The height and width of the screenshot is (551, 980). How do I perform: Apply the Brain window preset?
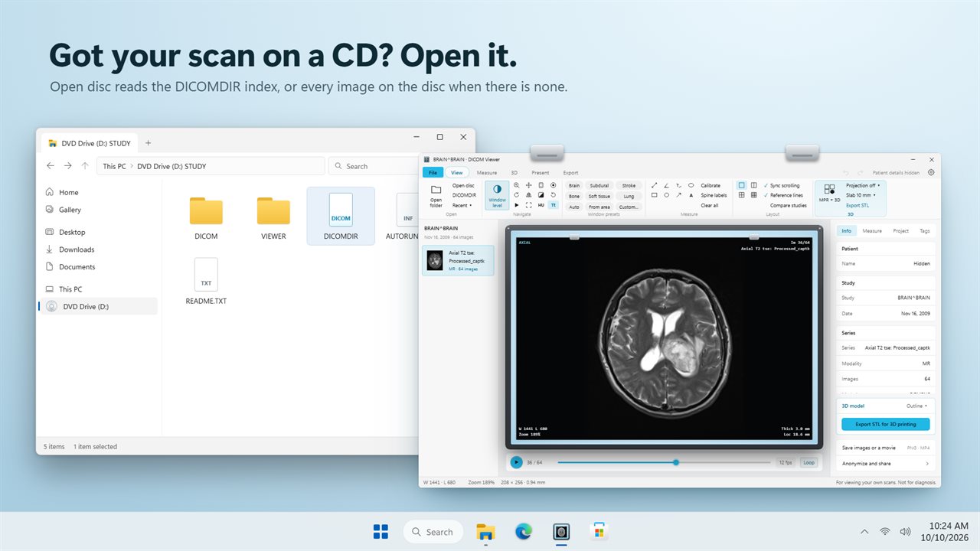(574, 185)
